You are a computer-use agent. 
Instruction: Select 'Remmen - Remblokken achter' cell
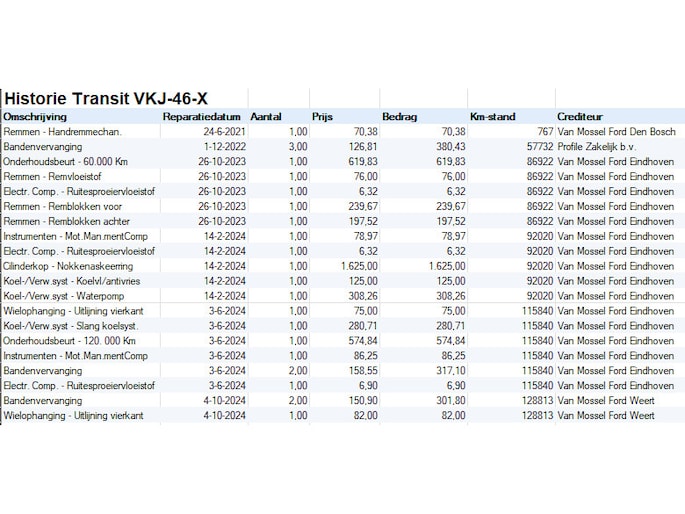[x=66, y=221]
